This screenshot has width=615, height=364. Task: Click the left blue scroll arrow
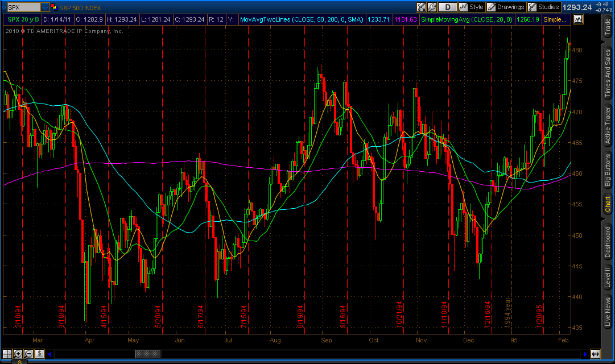pyautogui.click(x=50, y=354)
